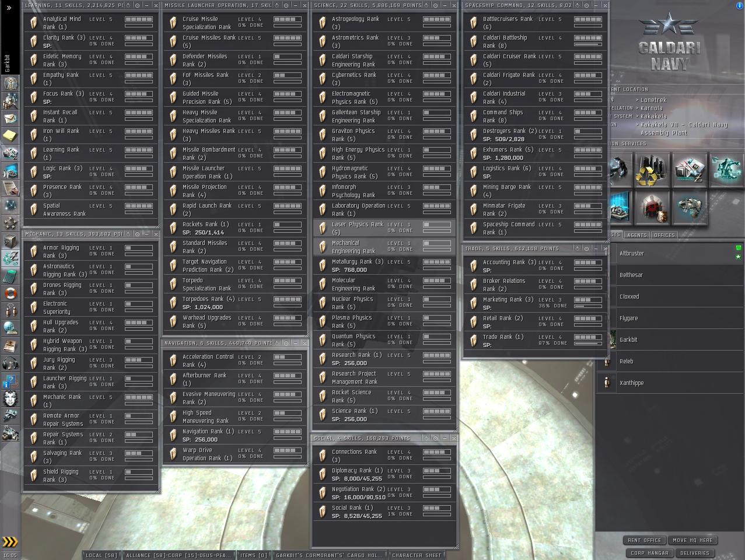Click circle button in Learning window header
The image size is (745, 560).
[x=138, y=5]
